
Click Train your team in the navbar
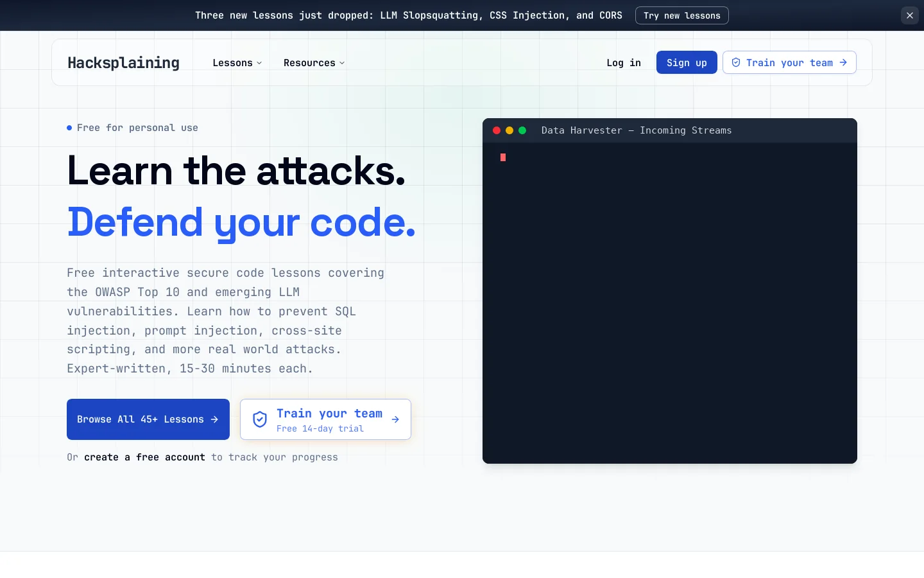(x=789, y=62)
